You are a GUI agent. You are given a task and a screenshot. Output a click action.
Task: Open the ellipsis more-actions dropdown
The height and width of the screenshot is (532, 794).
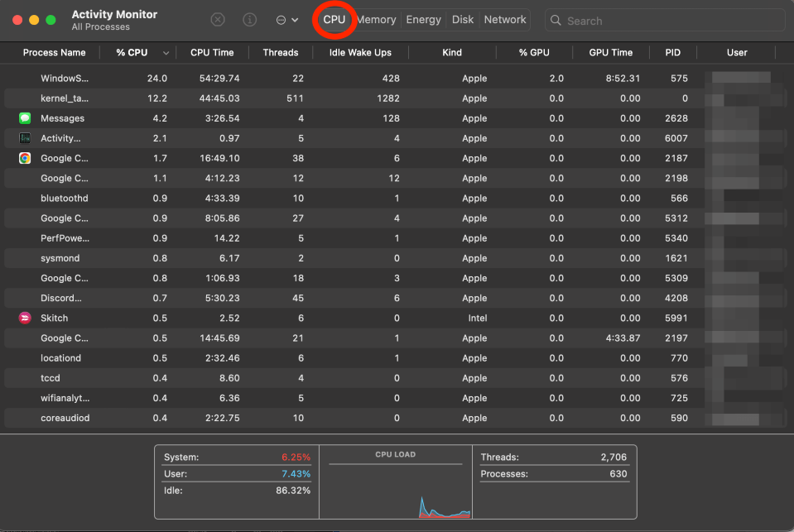click(287, 20)
